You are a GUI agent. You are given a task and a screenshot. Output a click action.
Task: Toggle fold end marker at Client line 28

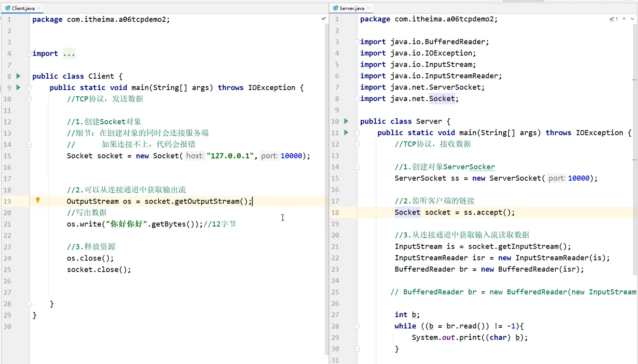29,304
